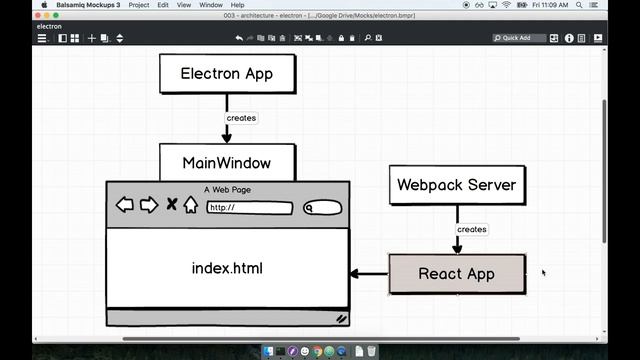This screenshot has width=640, height=360.
Task: Open the Window menu
Action: tap(211, 5)
